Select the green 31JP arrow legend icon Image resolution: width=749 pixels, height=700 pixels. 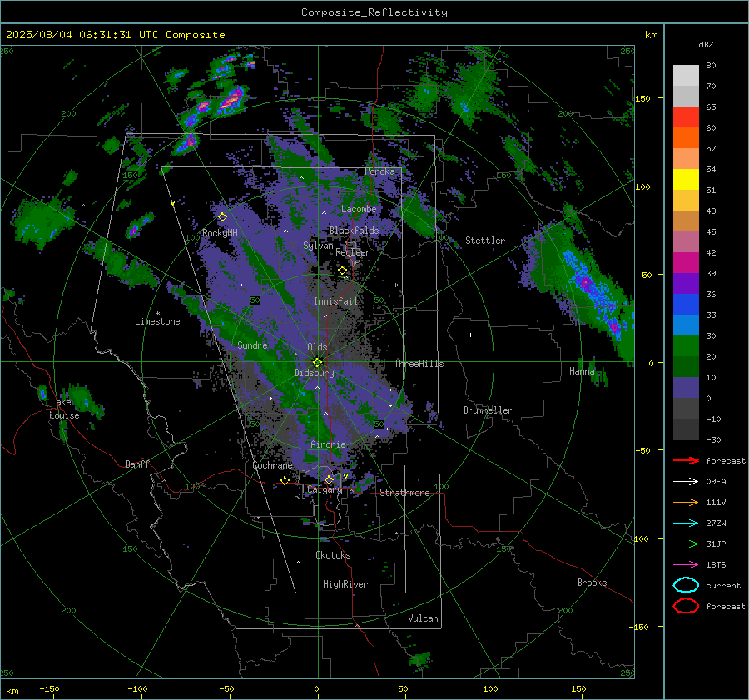point(686,544)
